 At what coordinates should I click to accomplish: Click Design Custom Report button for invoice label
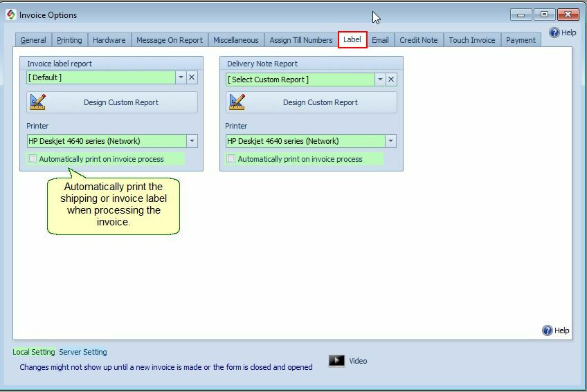tap(112, 102)
